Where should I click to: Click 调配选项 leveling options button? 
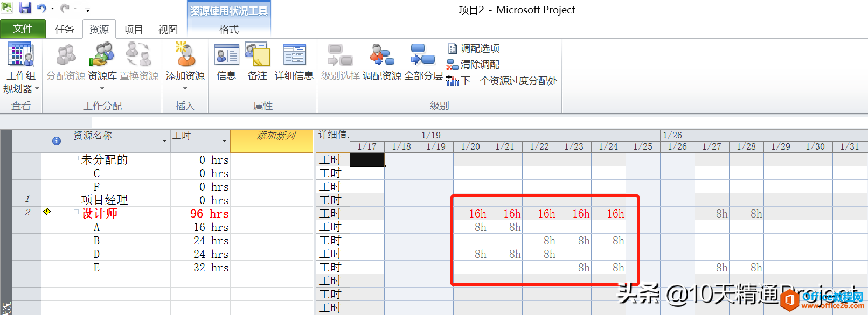[x=474, y=48]
